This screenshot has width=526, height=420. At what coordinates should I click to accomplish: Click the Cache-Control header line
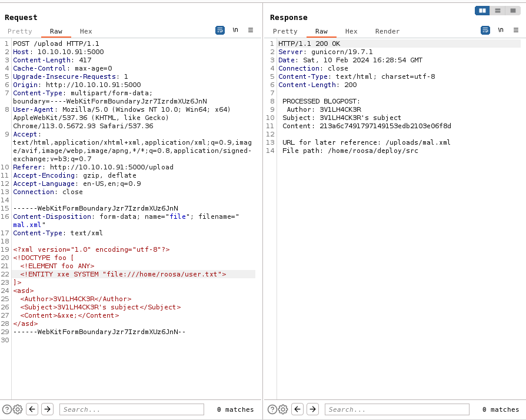[62, 68]
